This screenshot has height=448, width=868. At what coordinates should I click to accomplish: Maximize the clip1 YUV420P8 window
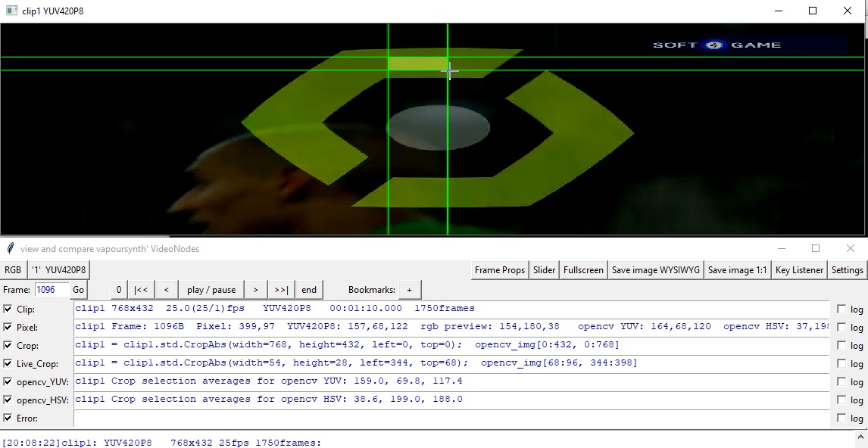point(813,11)
